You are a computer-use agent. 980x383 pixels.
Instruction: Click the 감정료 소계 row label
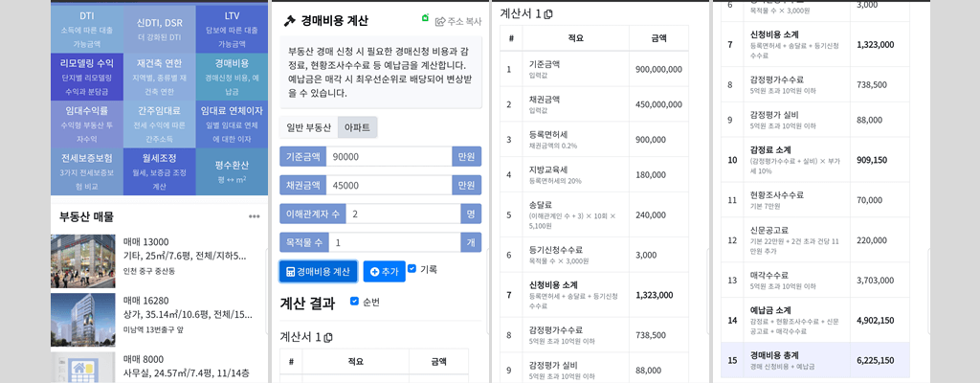pos(770,150)
